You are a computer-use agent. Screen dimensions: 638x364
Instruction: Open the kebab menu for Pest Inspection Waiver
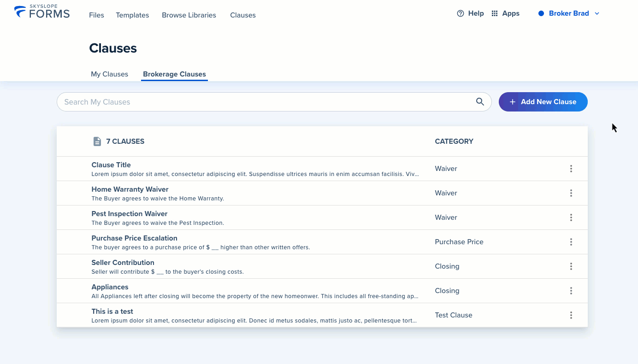pyautogui.click(x=571, y=217)
